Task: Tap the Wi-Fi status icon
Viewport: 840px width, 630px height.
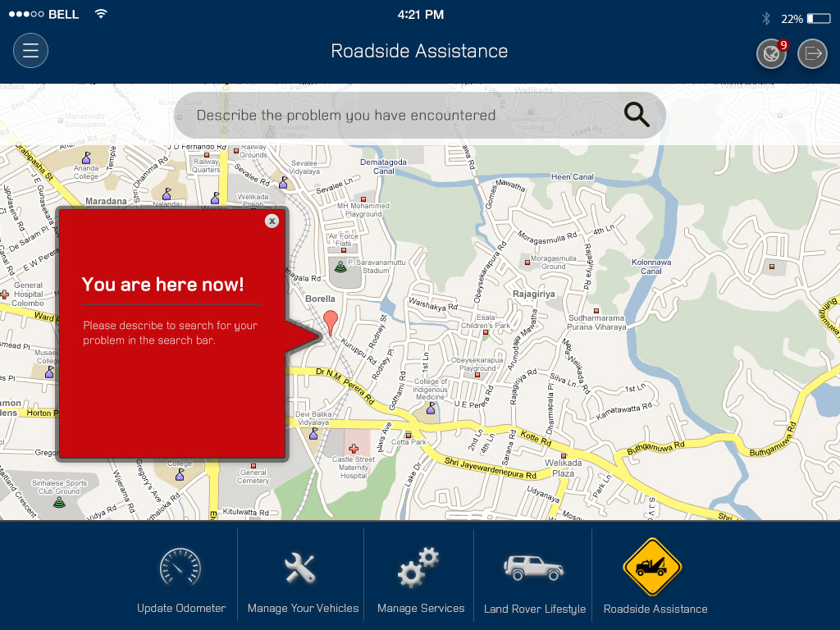Action: pos(100,14)
